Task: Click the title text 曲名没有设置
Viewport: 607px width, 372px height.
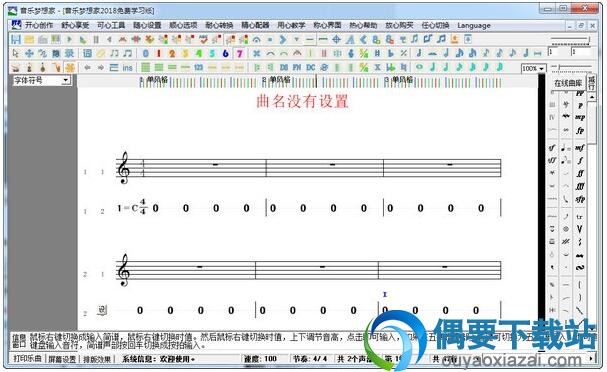Action: pyautogui.click(x=302, y=101)
